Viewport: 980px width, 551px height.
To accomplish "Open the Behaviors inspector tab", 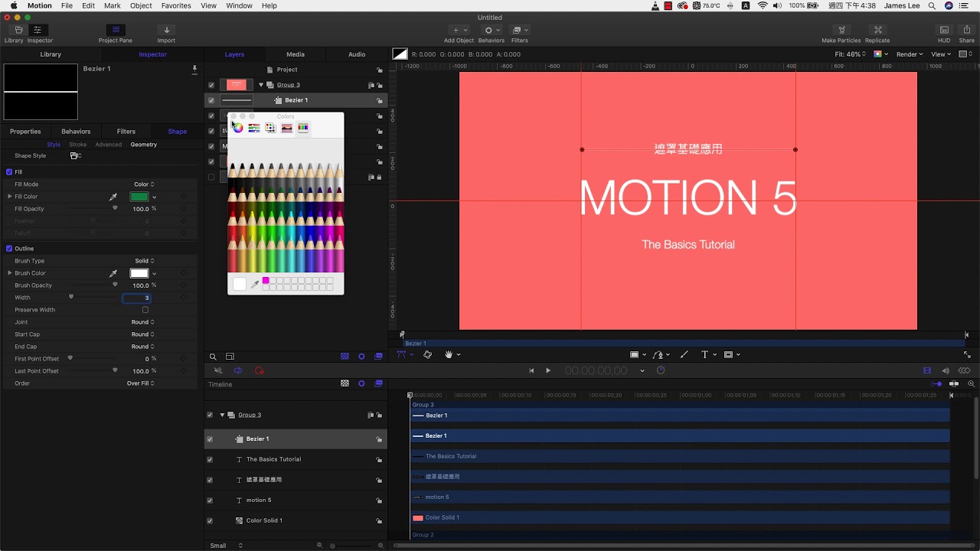I will [76, 132].
